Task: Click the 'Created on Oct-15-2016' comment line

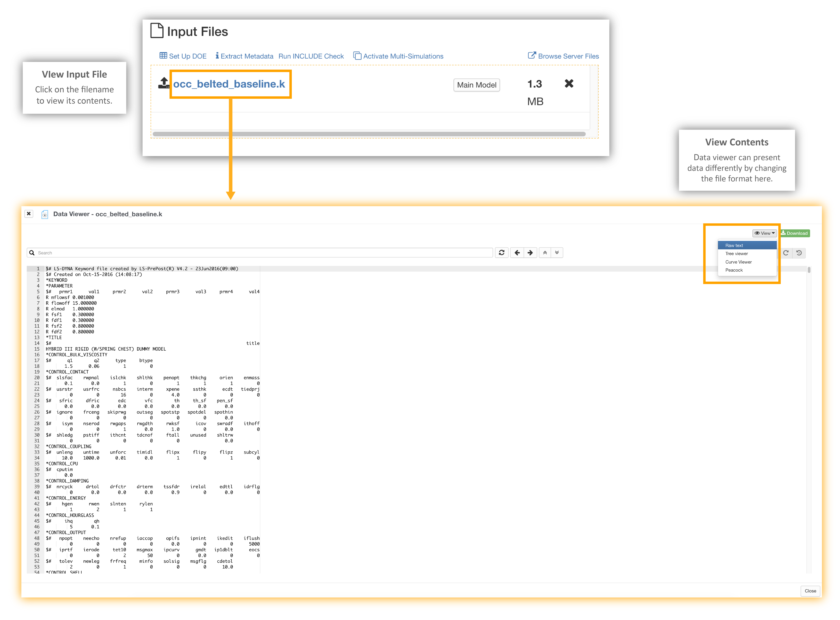Action: pos(94,274)
